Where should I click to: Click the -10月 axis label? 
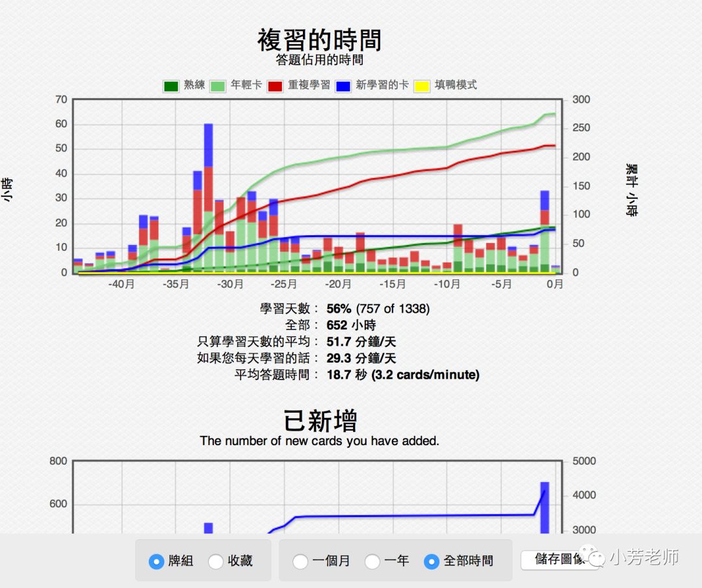coord(447,284)
